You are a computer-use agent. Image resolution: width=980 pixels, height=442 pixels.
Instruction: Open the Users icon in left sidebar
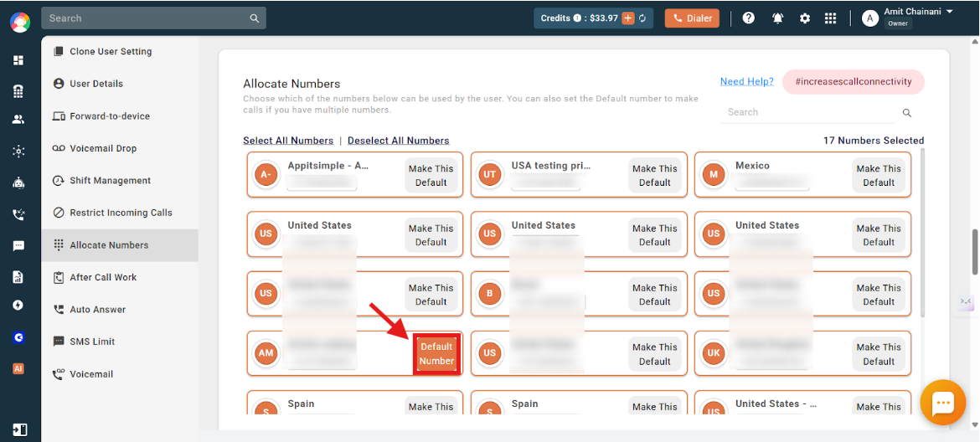pos(18,120)
